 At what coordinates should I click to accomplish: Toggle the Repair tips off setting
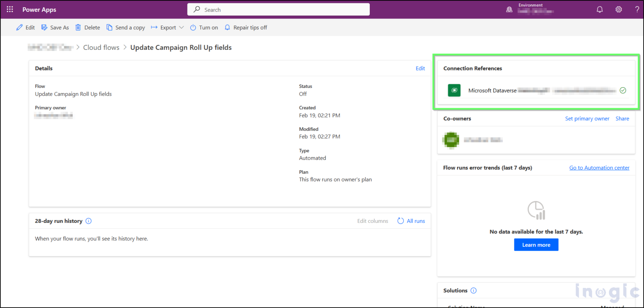click(x=246, y=27)
